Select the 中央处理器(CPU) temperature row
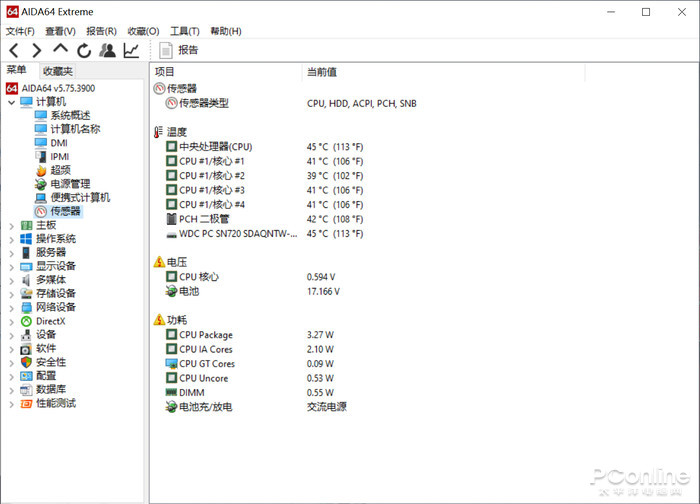This screenshot has height=504, width=700. 264,147
